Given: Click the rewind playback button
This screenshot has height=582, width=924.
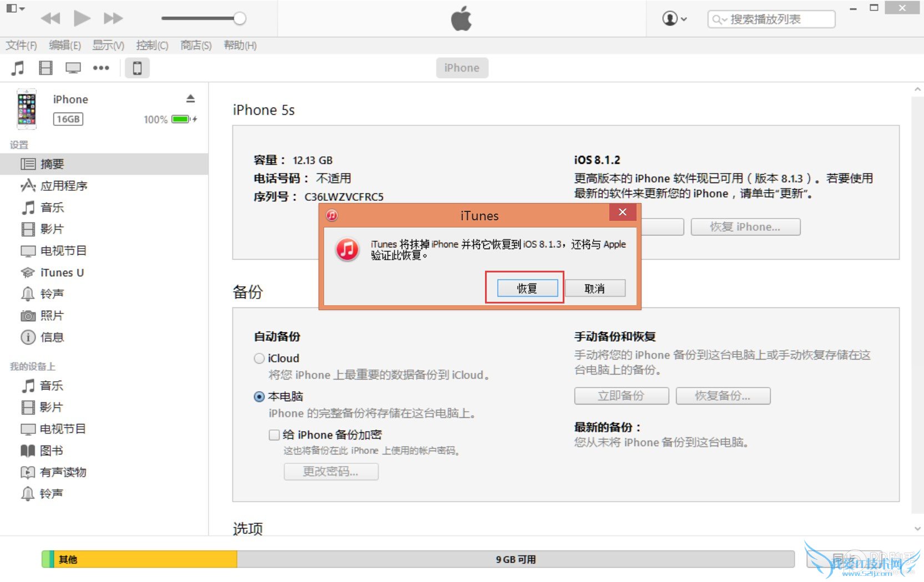Looking at the screenshot, I should 51,18.
